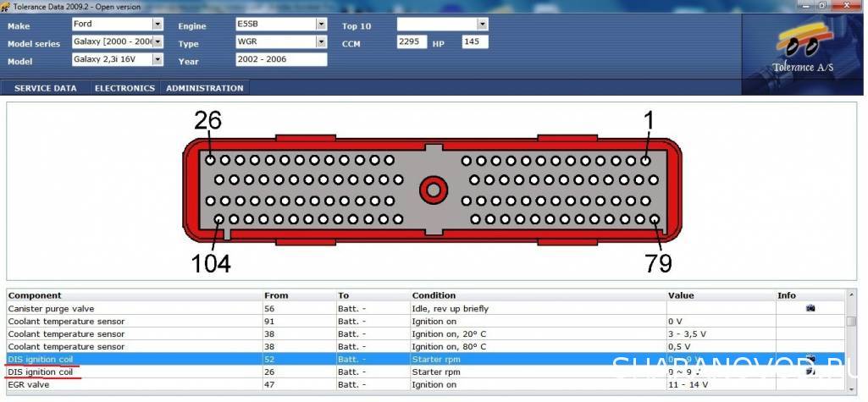Open the Type dropdown showing WGR
Viewport: 868px width, 402px height.
tap(321, 42)
